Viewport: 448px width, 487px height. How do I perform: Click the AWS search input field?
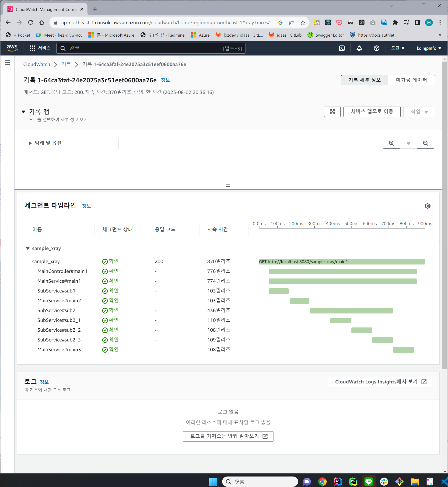(x=145, y=48)
